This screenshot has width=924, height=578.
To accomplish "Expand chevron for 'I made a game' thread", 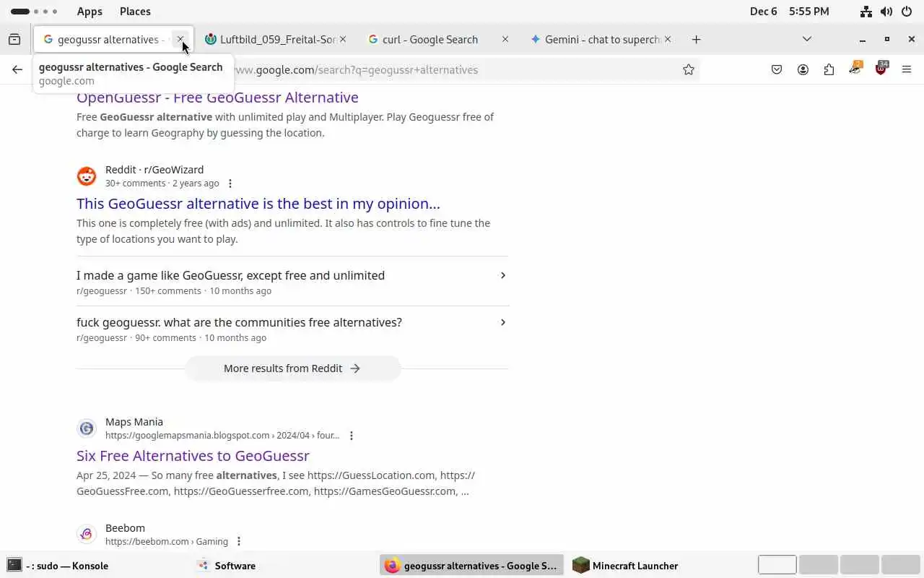I will [x=503, y=275].
